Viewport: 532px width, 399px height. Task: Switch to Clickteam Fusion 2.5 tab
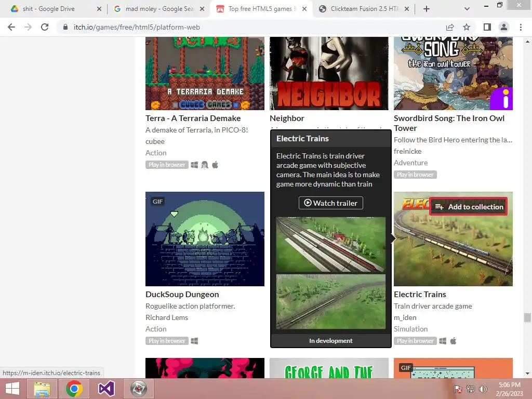[360, 9]
